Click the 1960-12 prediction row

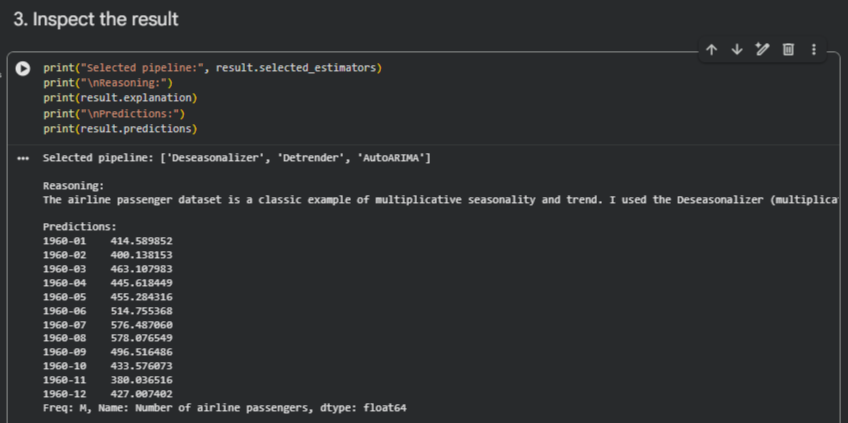108,394
